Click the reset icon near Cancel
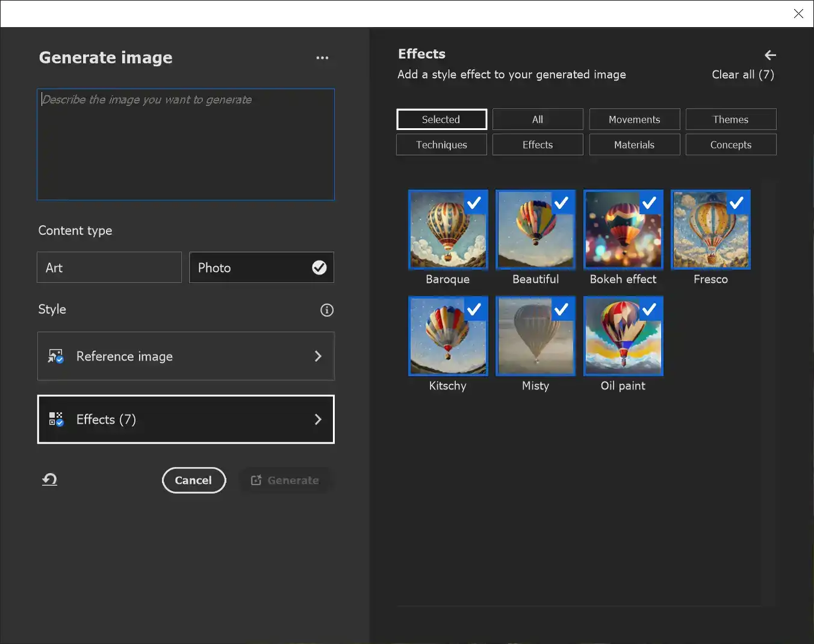Screen dimensions: 814x644 [x=49, y=480]
